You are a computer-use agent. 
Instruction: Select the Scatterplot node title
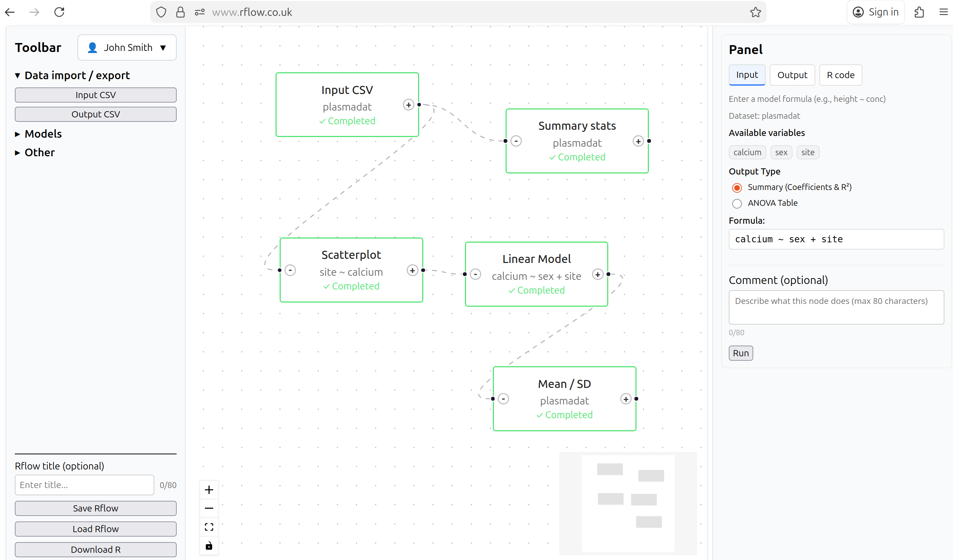(351, 255)
